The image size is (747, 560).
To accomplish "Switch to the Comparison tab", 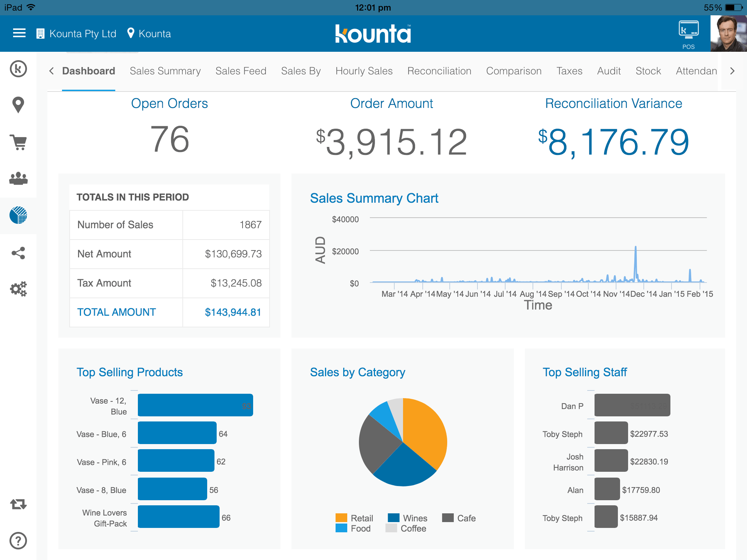I will (x=514, y=71).
